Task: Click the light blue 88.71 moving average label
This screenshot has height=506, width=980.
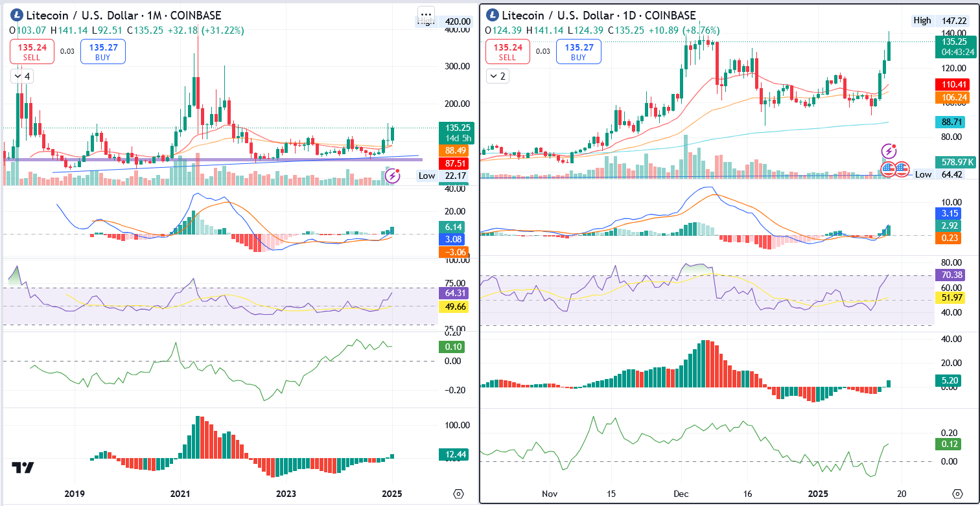Action: pos(950,122)
